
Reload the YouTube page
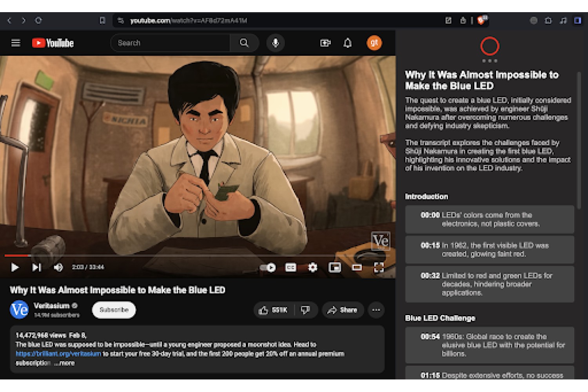(38, 20)
